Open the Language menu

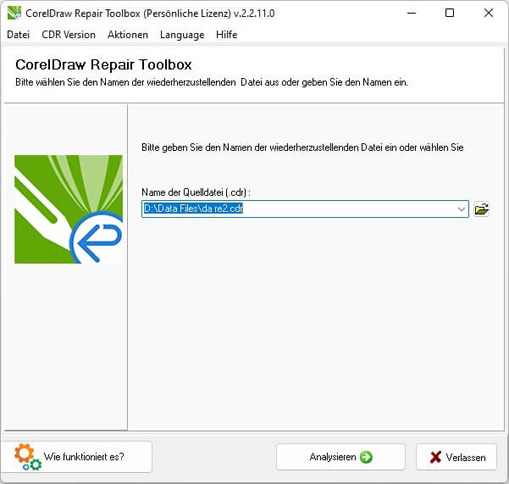(x=182, y=35)
